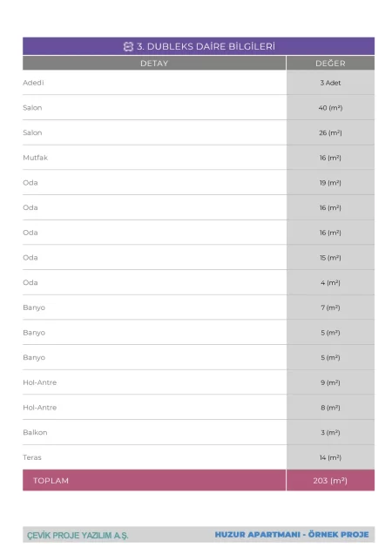Click the 19 (m²) Oda value

click(330, 183)
